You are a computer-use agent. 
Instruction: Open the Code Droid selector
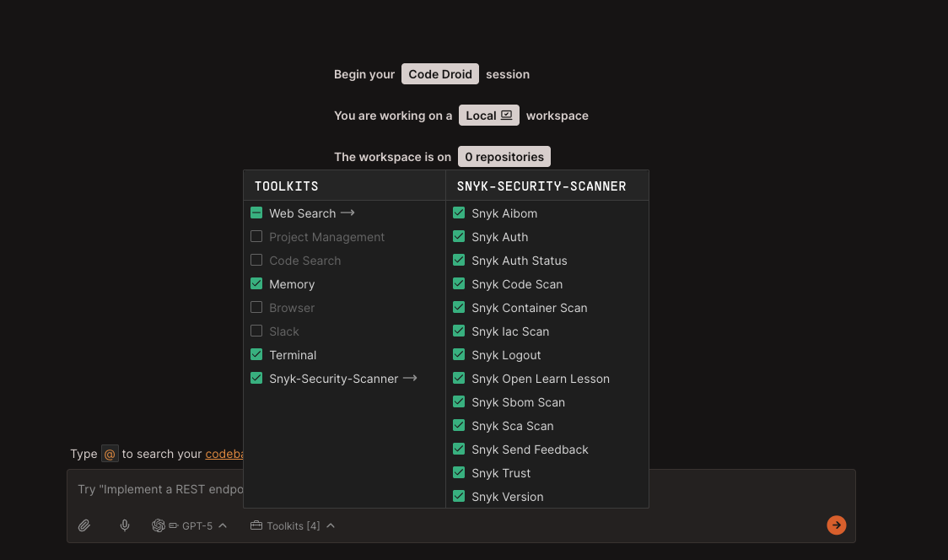click(x=439, y=74)
